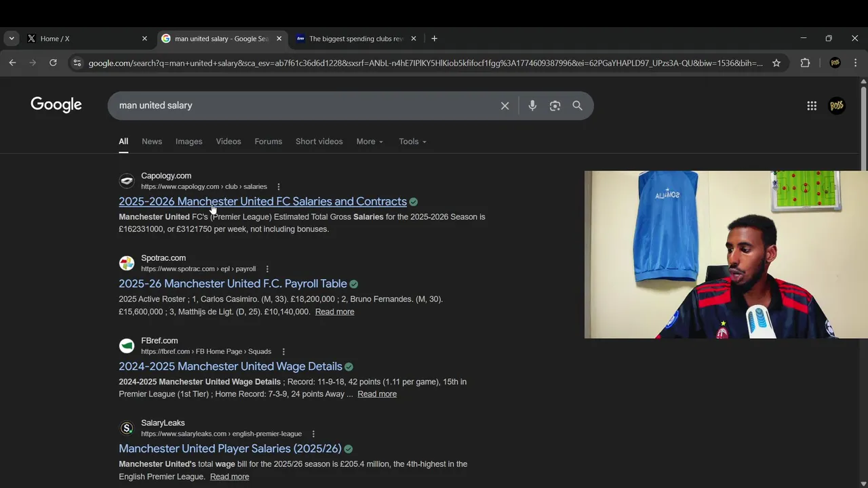868x488 pixels.
Task: Close the man united salary Google tab
Action: [279, 39]
